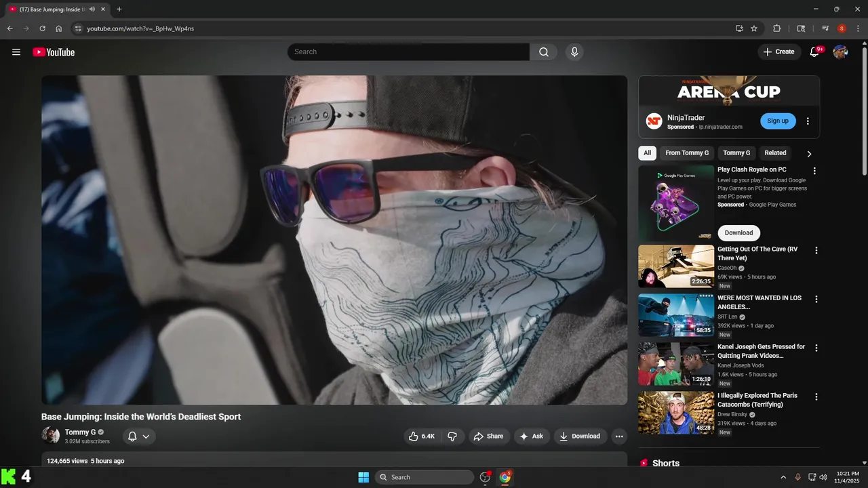Open options for Paris Catacombs video
Viewport: 868px width, 488px height.
(816, 396)
